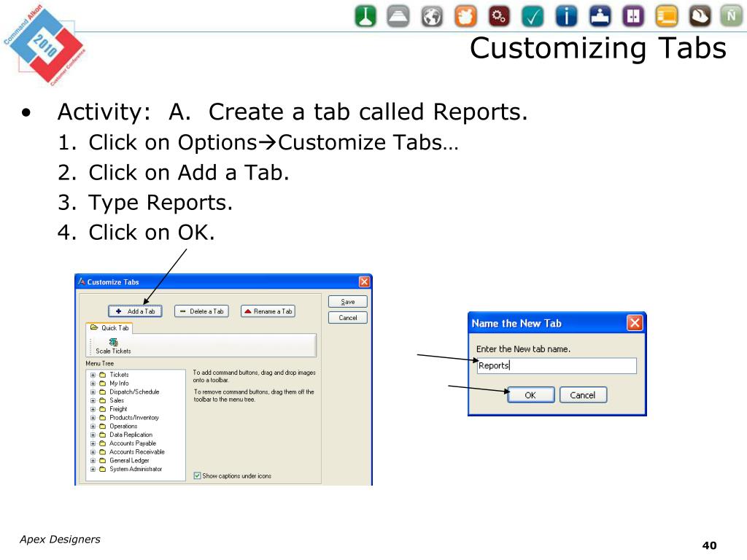Image resolution: width=747 pixels, height=560 pixels.
Task: Click the Delete a Tab button
Action: point(201,311)
